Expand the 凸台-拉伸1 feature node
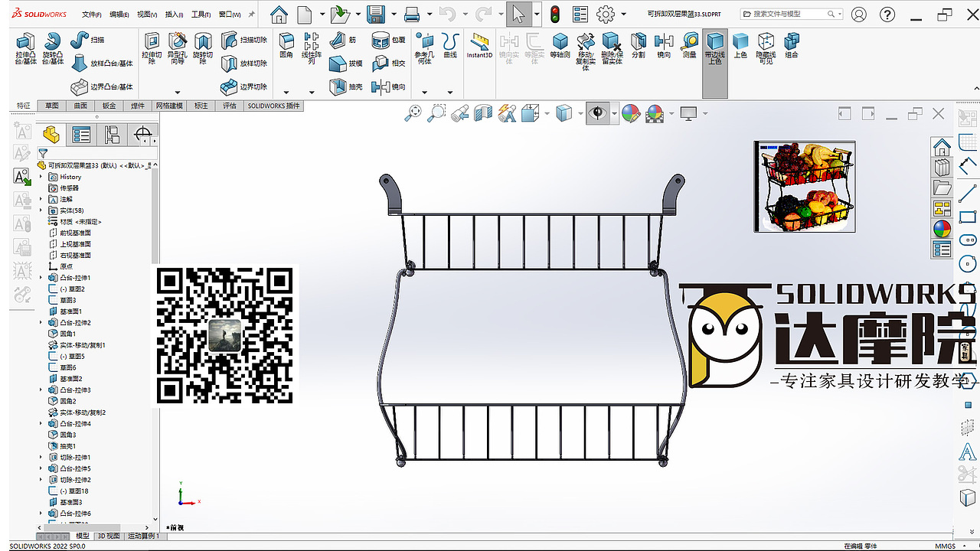The image size is (980, 551). click(41, 278)
